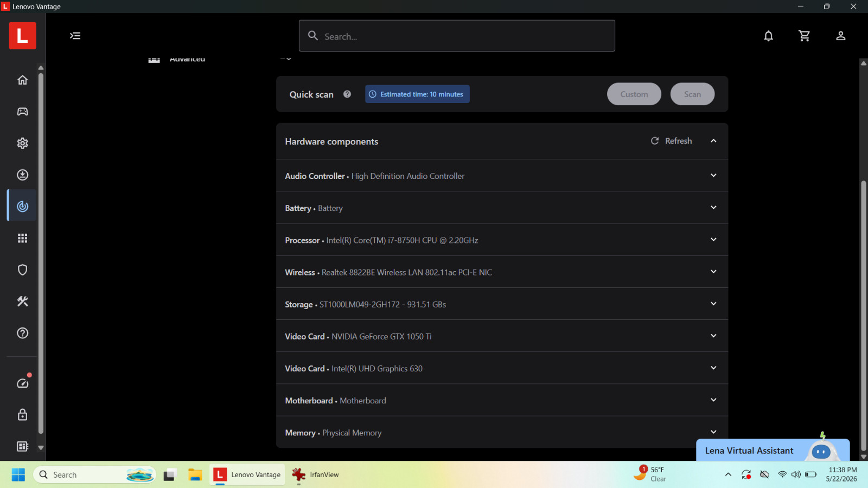The width and height of the screenshot is (868, 488).
Task: Click the sync tray icon with red dot
Action: pyautogui.click(x=746, y=474)
